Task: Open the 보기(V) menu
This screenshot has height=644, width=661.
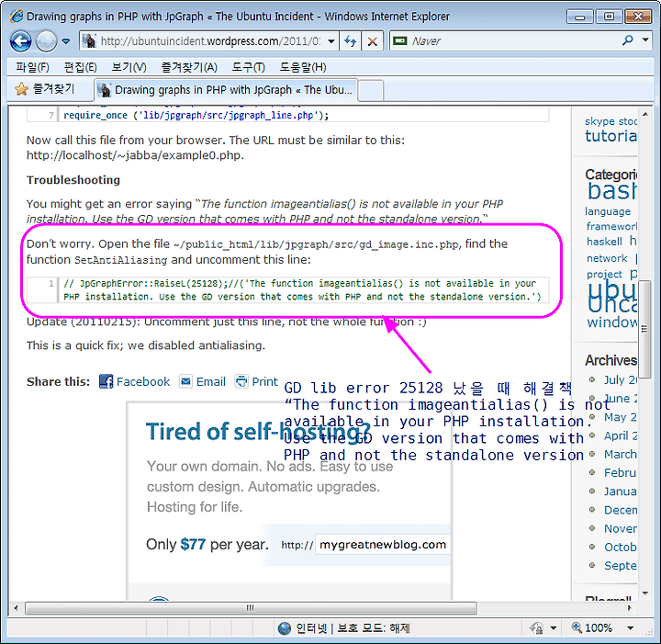Action: click(129, 67)
